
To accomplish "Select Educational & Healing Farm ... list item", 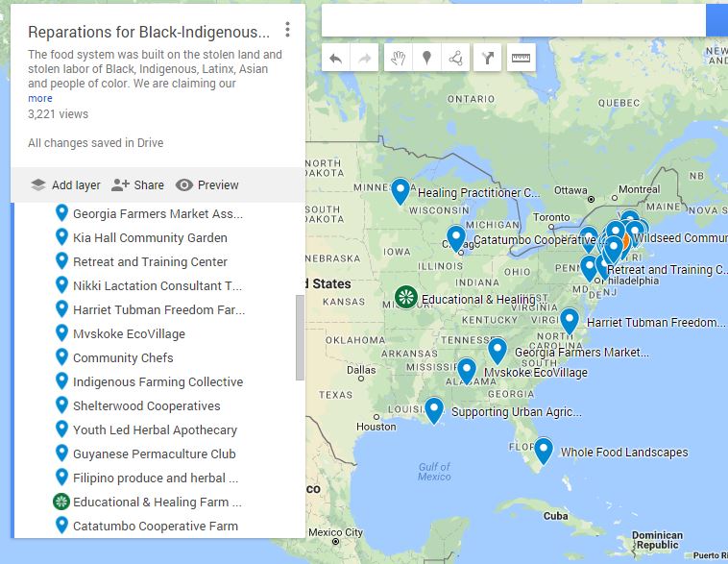I will [x=158, y=503].
